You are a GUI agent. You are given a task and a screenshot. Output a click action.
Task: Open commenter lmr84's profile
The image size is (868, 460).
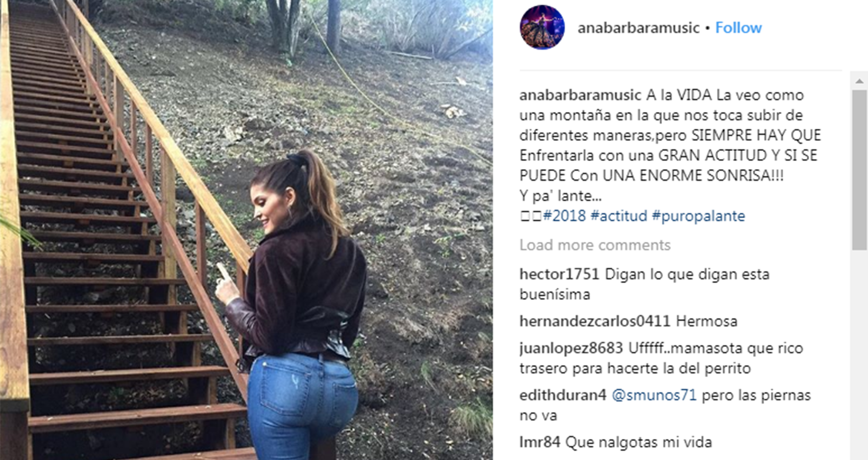[x=540, y=443]
